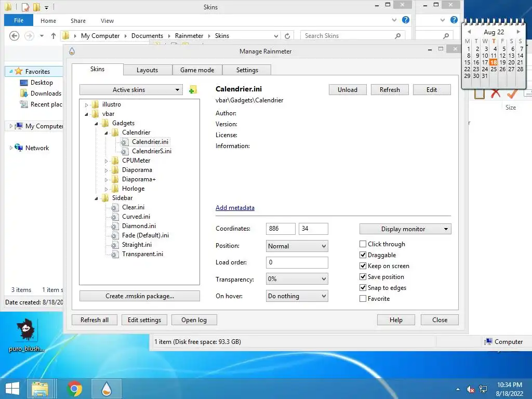Viewport: 532px width, 399px height.
Task: Switch to the Game mode tab
Action: 197,70
